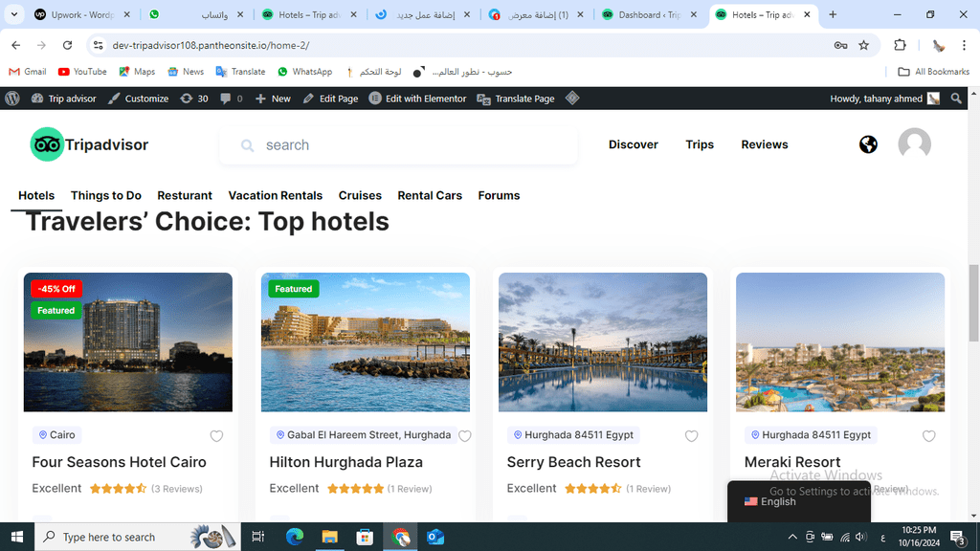This screenshot has height=551, width=980.
Task: Go back to the previous page
Action: 16,45
